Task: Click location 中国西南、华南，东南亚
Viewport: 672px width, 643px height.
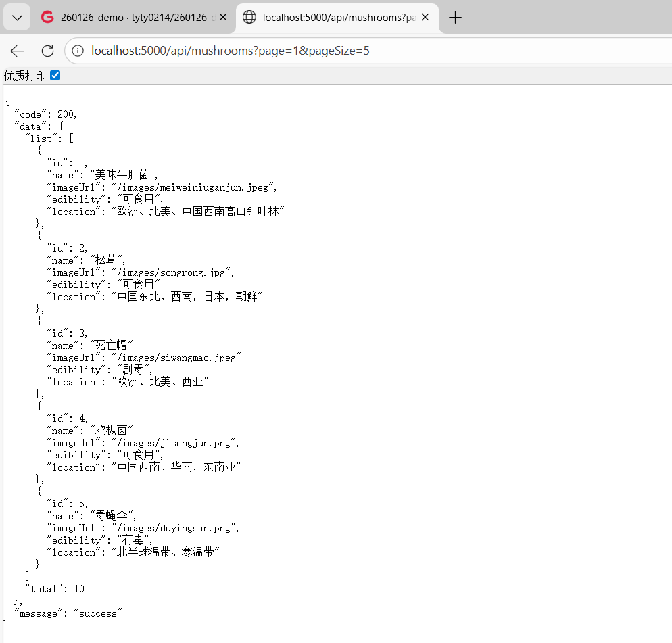Action: (176, 467)
